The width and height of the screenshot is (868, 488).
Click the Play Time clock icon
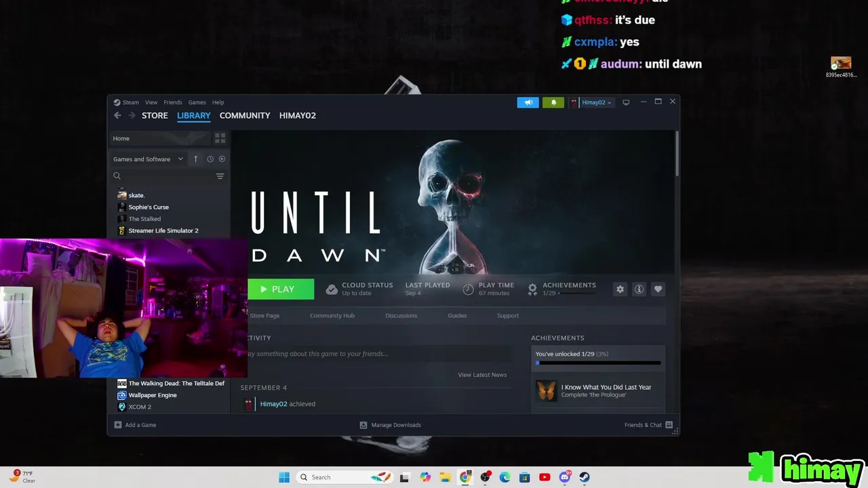[x=468, y=289]
